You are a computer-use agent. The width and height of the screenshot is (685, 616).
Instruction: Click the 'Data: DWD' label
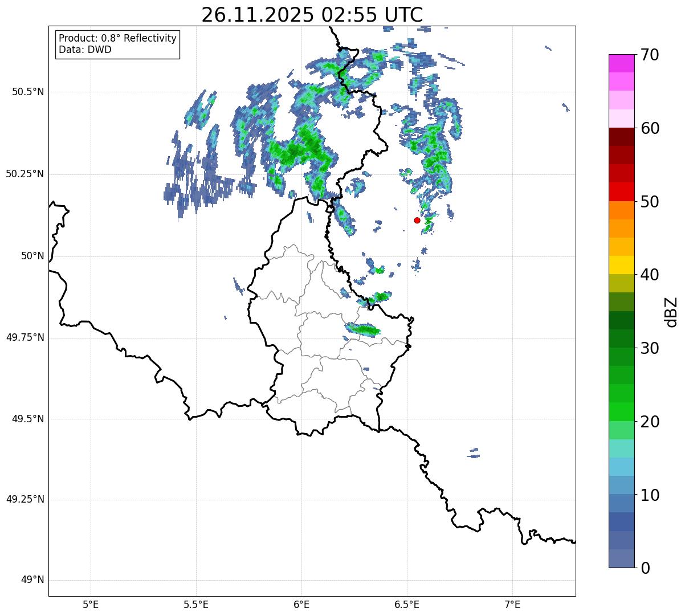[85, 50]
